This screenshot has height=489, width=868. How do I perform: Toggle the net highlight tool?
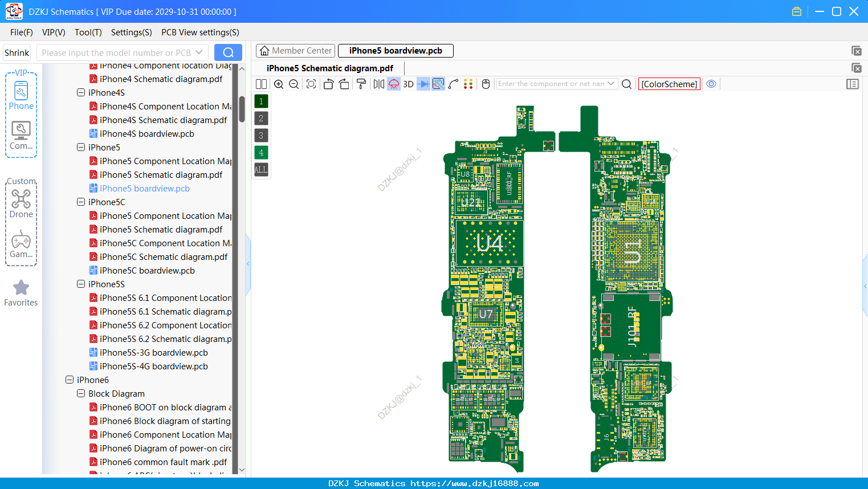pos(438,84)
